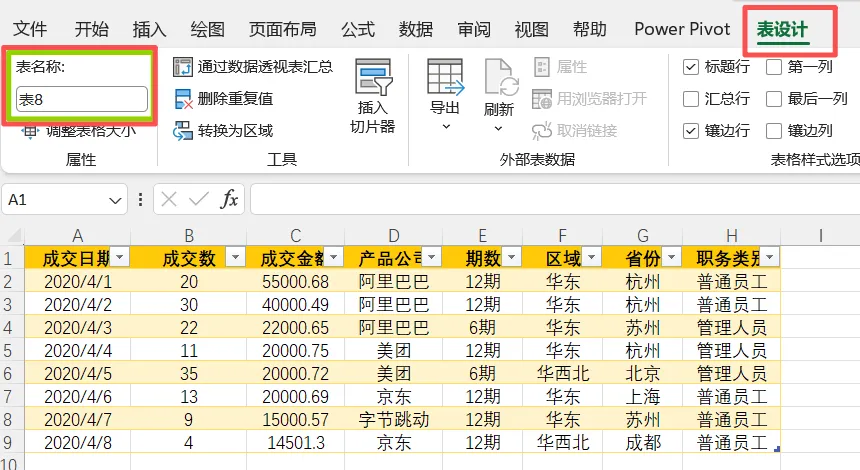860x470 pixels.
Task: Open the 成交日期 column filter dropdown
Action: [x=120, y=257]
